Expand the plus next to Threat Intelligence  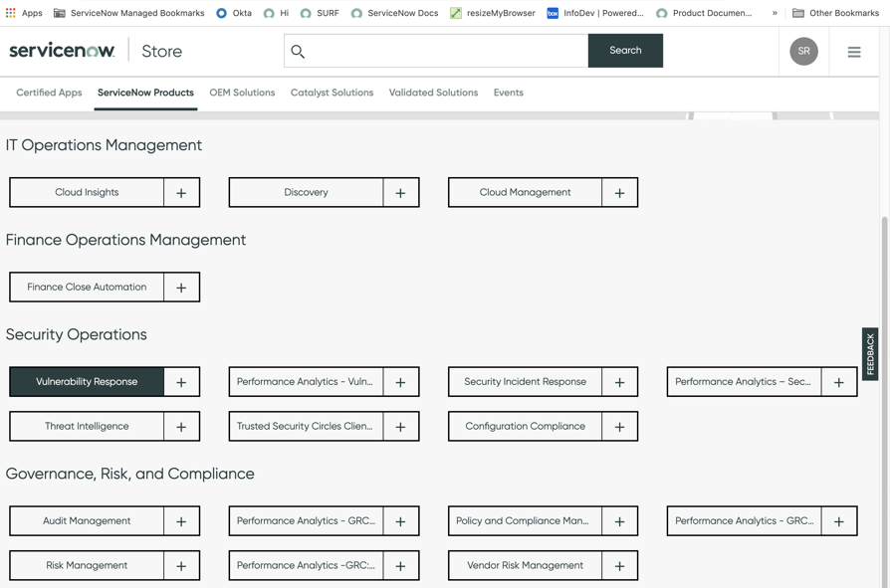181,427
